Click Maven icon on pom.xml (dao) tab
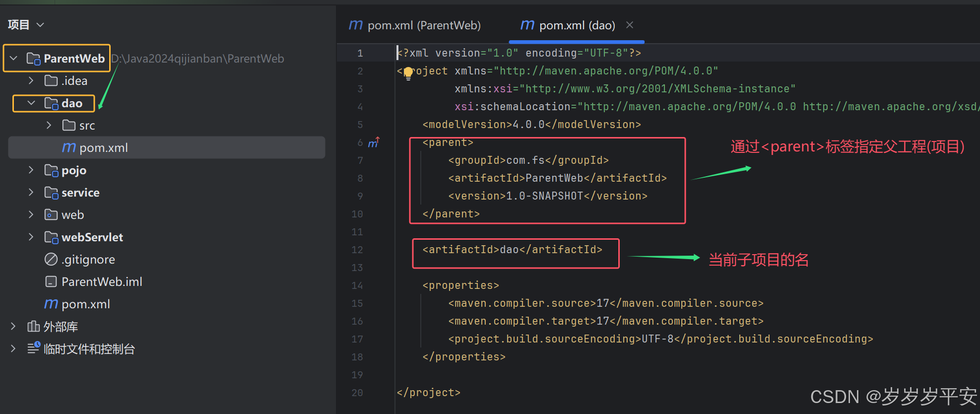Image resolution: width=980 pixels, height=414 pixels. [527, 25]
